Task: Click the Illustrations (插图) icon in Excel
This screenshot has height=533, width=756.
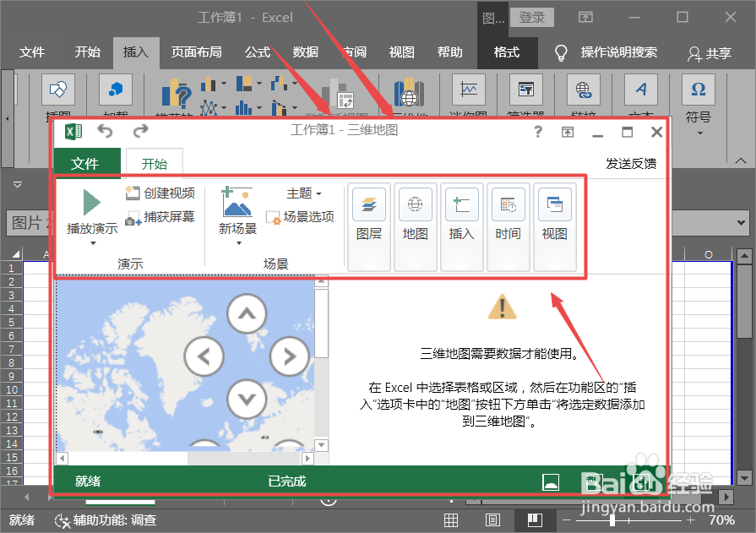Action: pyautogui.click(x=57, y=90)
